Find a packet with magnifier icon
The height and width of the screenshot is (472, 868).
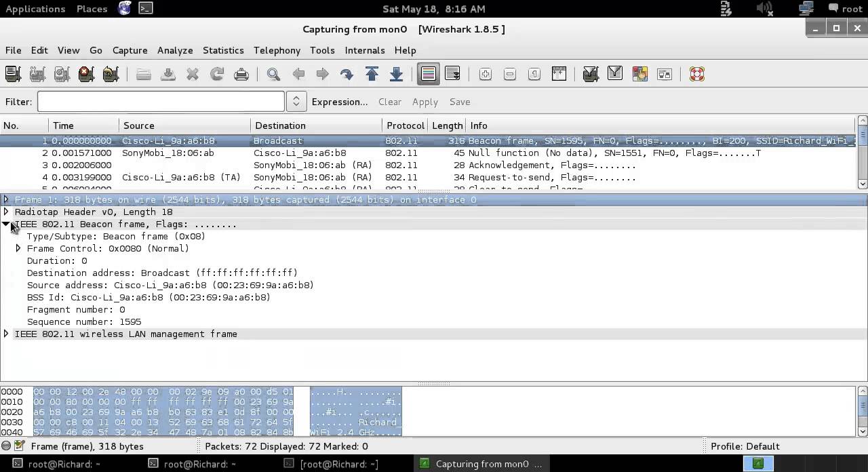tap(273, 74)
